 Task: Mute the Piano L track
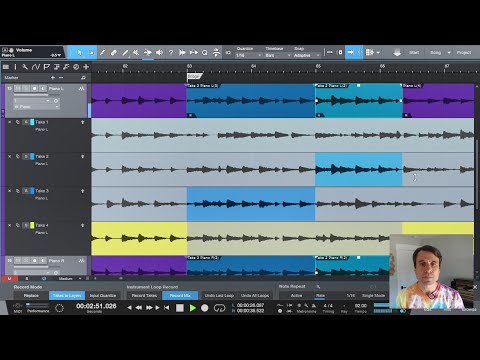point(18,89)
